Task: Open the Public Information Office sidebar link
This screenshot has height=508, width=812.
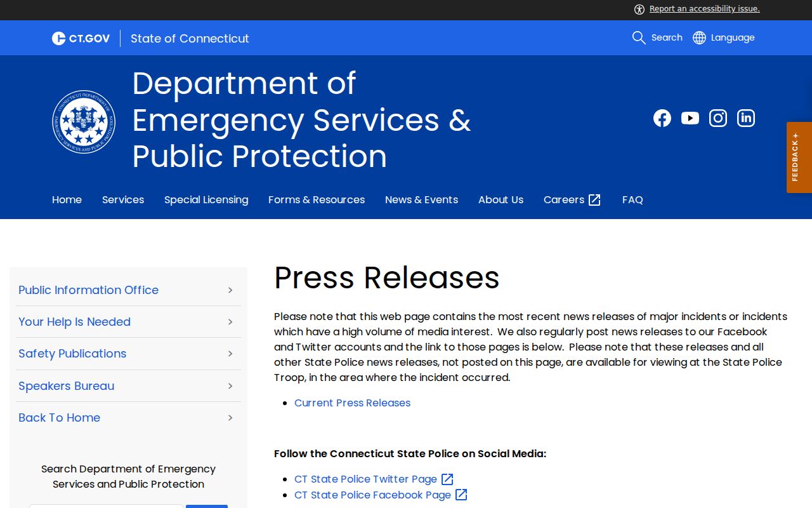Action: (88, 290)
